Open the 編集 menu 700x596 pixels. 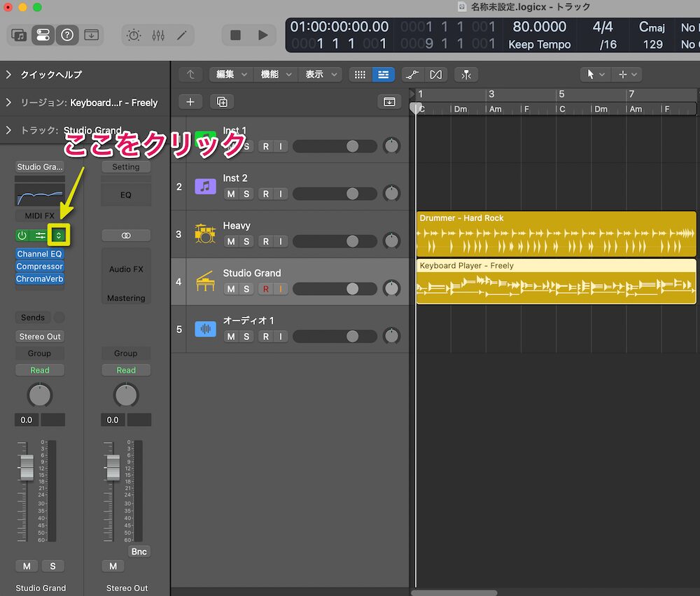[x=231, y=74]
